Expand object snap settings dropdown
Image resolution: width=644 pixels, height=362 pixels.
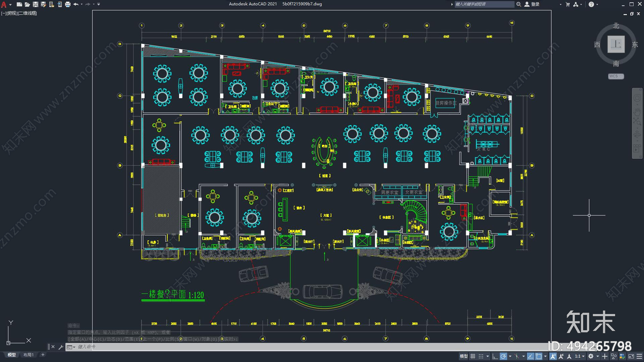pyautogui.click(x=545, y=356)
